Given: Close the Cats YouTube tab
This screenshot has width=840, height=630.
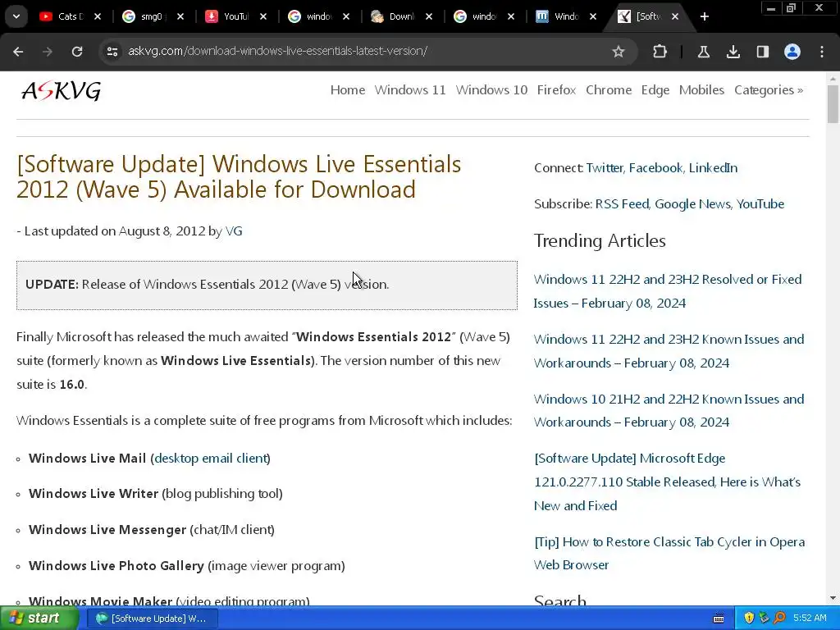Looking at the screenshot, I should coord(98,16).
